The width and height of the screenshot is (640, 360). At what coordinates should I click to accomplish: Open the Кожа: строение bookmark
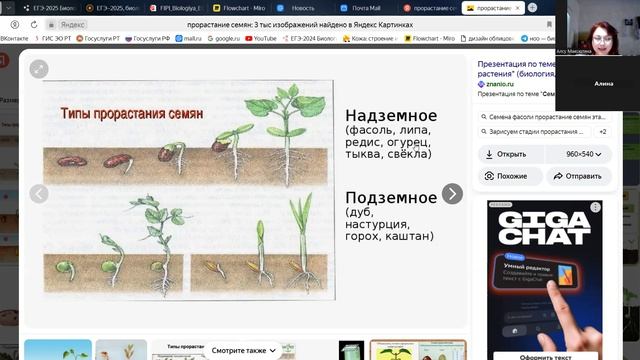click(370, 38)
